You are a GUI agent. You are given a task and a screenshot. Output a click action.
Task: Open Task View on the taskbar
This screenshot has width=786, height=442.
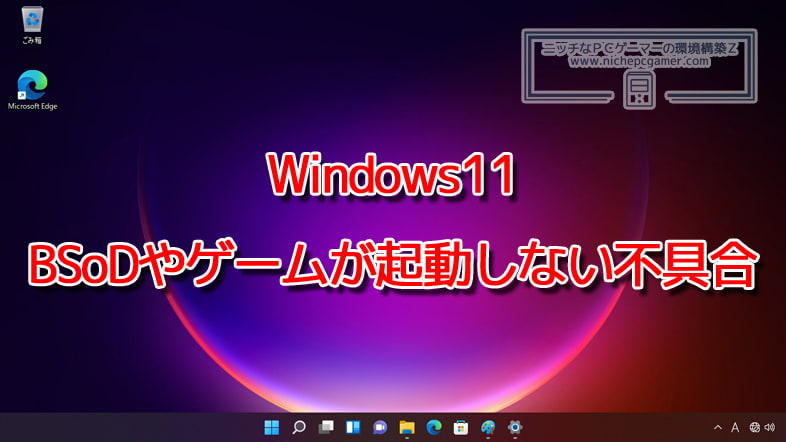pyautogui.click(x=326, y=427)
